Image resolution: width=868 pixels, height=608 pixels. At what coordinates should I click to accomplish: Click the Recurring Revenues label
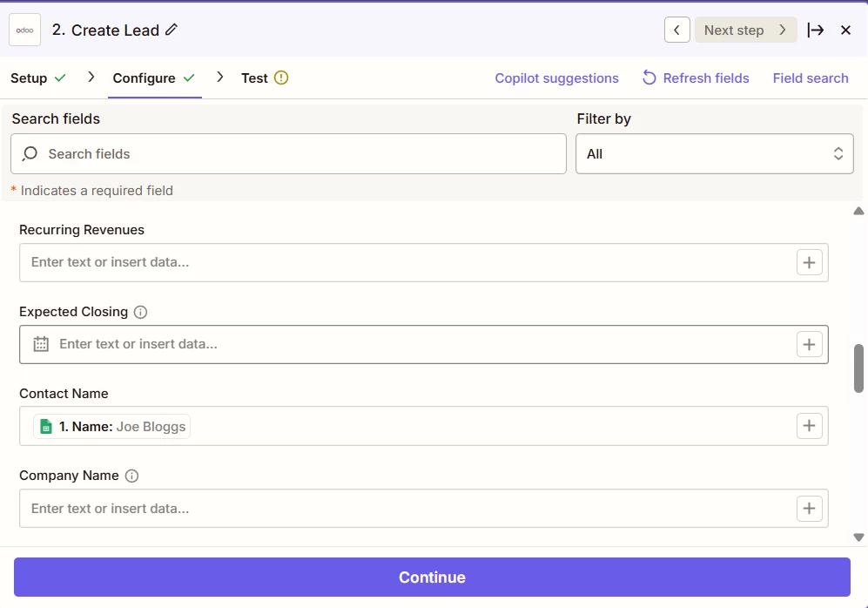(x=82, y=230)
